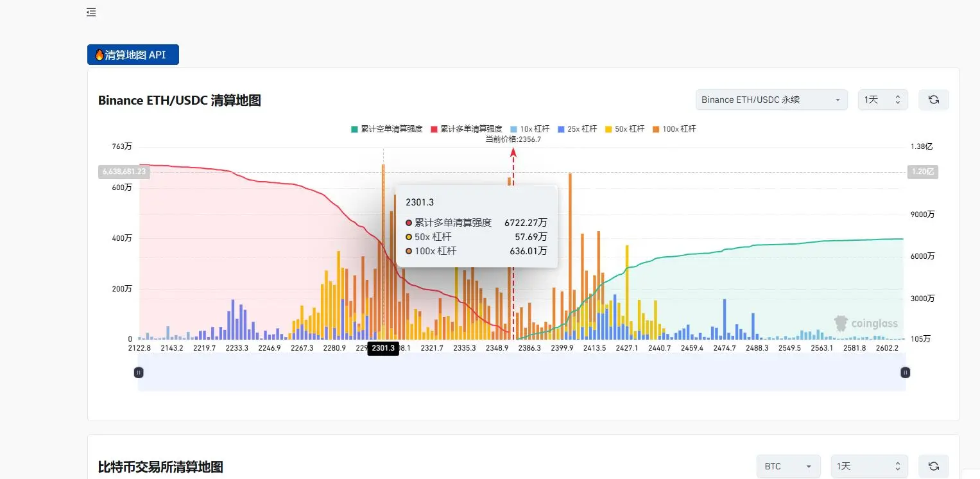This screenshot has width=980, height=479.
Task: Toggle the 10x 杠杆 legend series
Action: pos(531,129)
